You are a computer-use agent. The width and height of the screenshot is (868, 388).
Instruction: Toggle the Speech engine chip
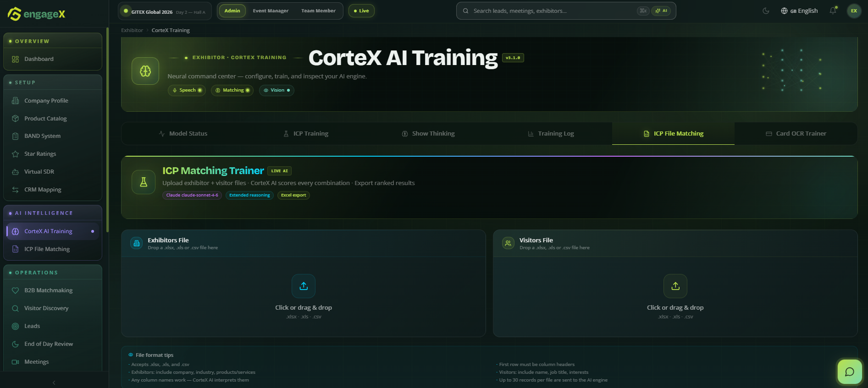[187, 90]
